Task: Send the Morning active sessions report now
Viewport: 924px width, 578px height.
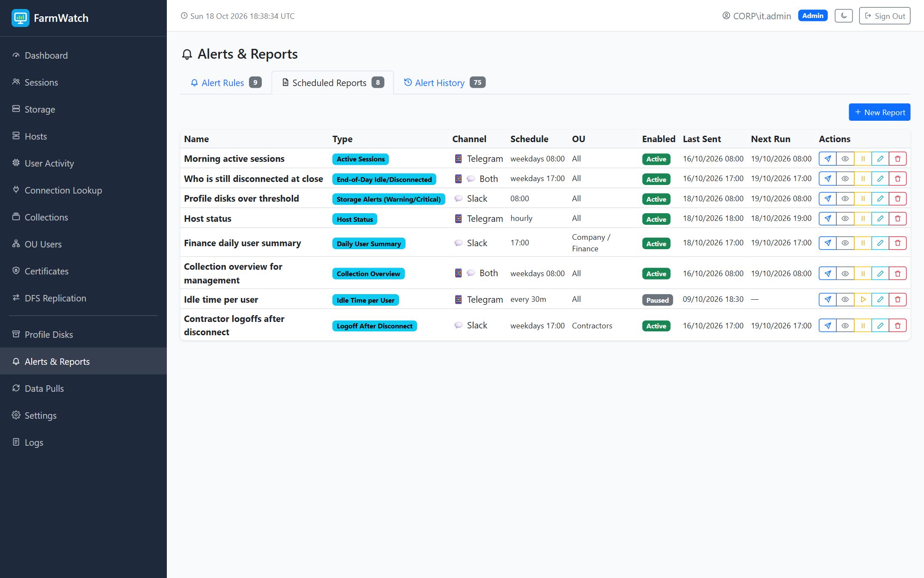Action: click(x=827, y=159)
